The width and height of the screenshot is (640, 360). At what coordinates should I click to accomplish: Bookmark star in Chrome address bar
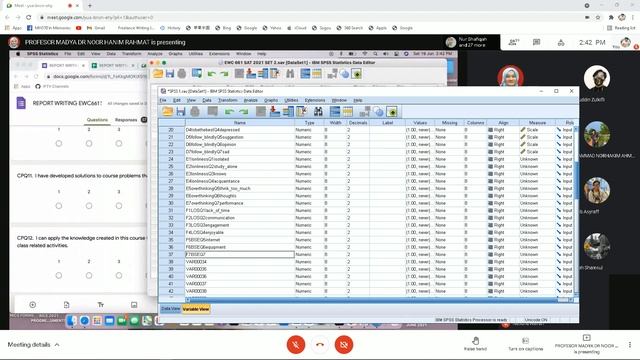pos(598,17)
